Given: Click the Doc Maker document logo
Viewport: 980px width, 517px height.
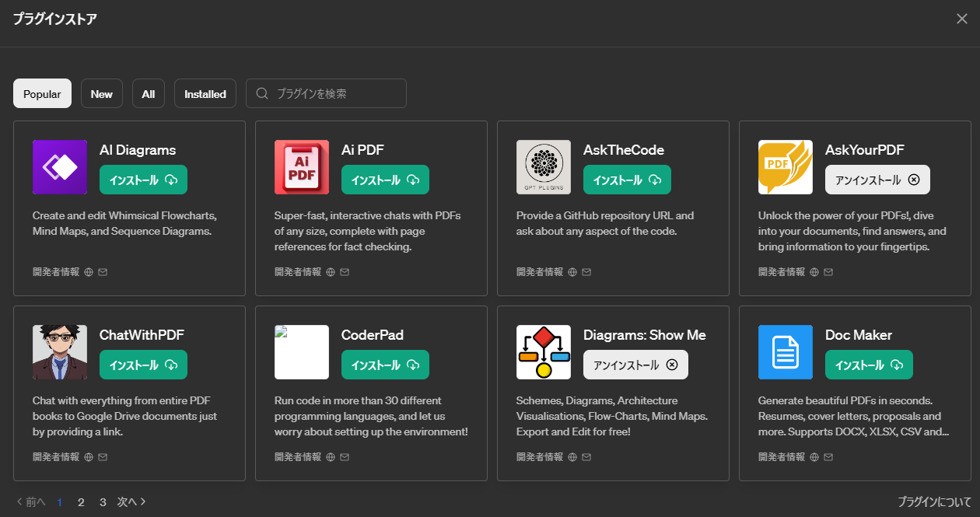Looking at the screenshot, I should 786,352.
